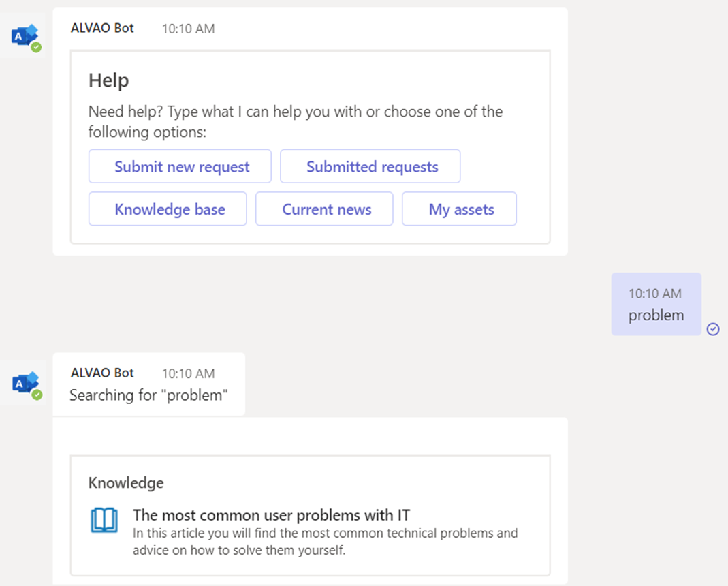Click the ALVAO Bot name above Searching message

coord(102,373)
